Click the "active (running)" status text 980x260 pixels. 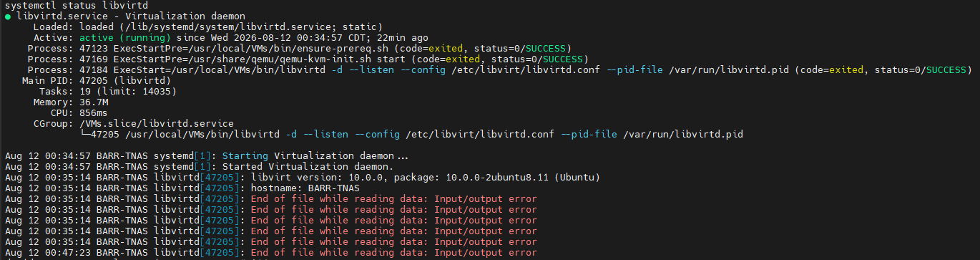[x=124, y=37]
